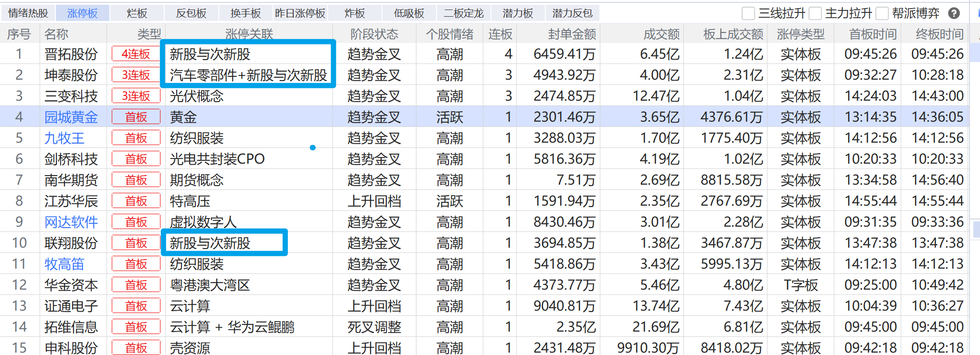Open stock 园城黄金 link

pos(71,117)
